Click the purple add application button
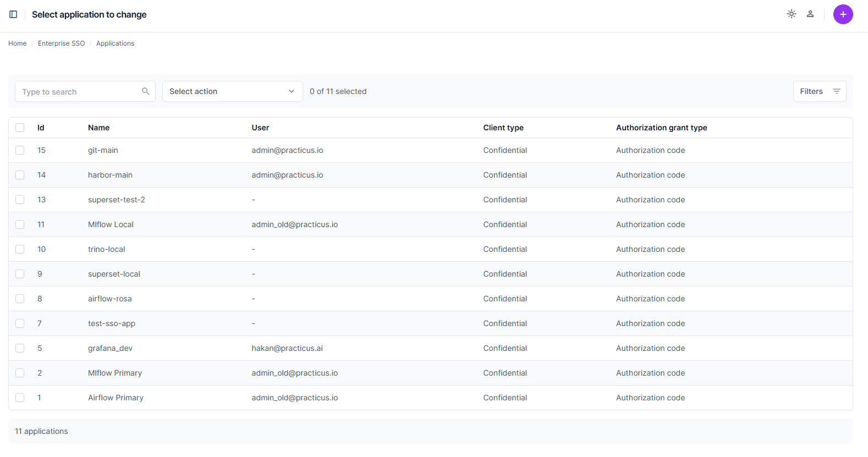Viewport: 868px width, 457px height. pyautogui.click(x=843, y=14)
